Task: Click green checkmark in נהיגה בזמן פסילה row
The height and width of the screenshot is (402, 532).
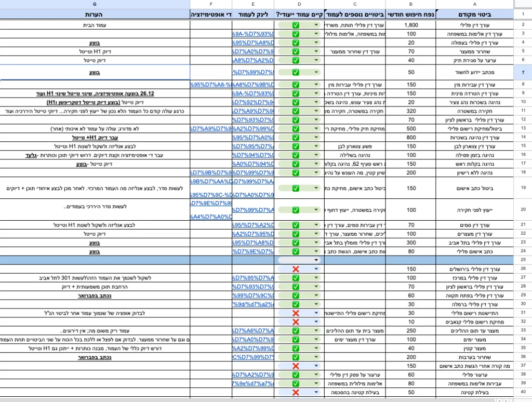Action: [x=296, y=155]
